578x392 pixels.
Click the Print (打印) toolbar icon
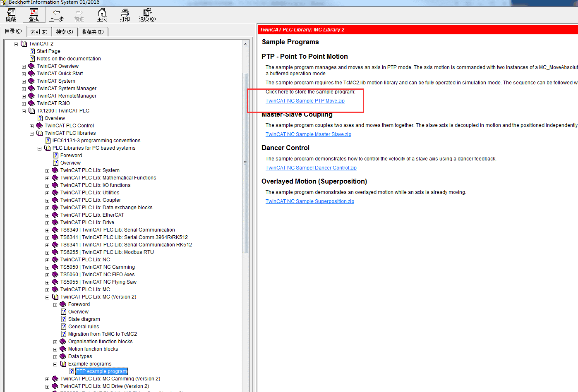coord(125,15)
